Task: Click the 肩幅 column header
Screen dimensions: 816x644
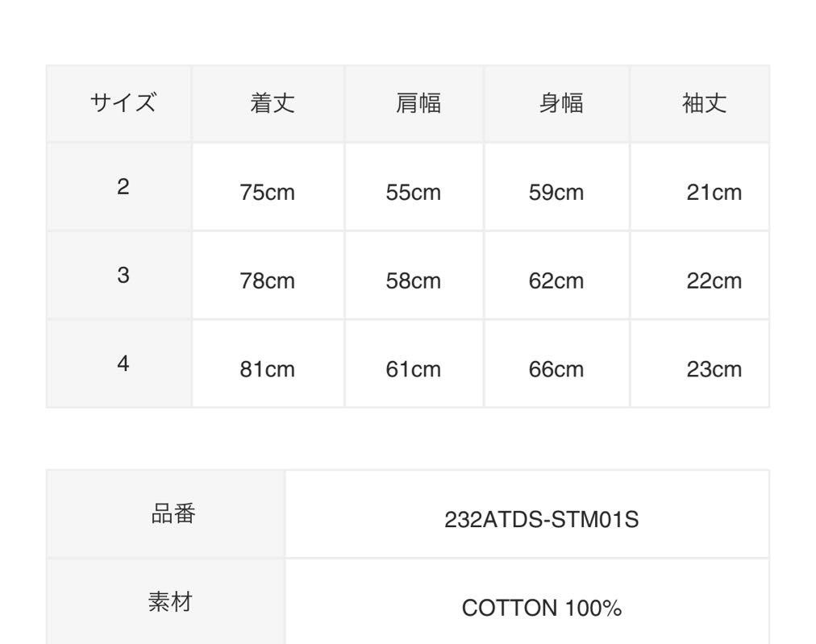Action: (x=414, y=103)
